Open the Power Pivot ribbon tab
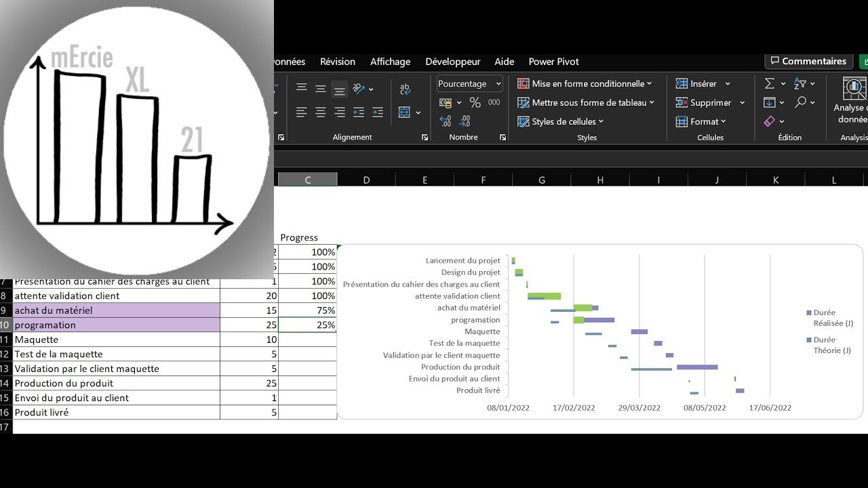 pos(553,61)
